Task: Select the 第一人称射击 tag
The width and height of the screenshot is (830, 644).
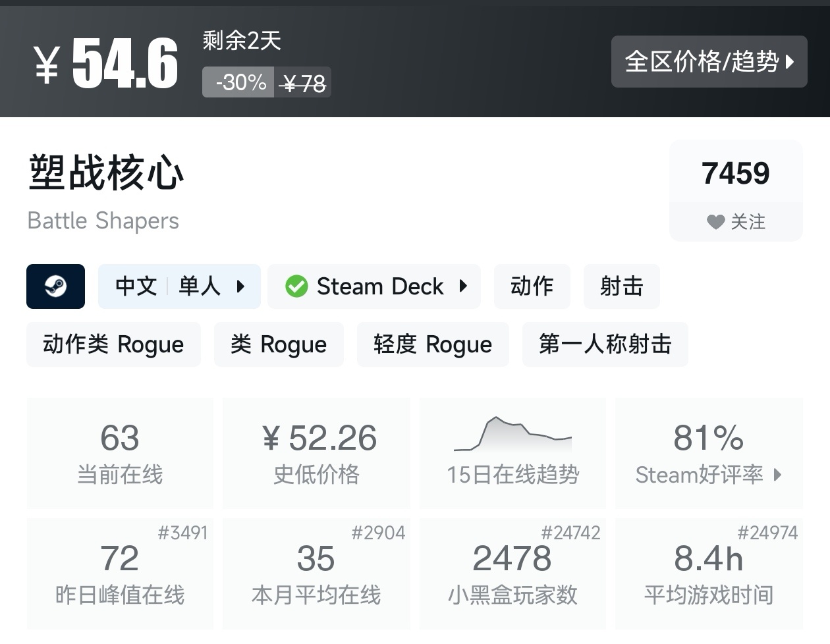Action: [605, 344]
